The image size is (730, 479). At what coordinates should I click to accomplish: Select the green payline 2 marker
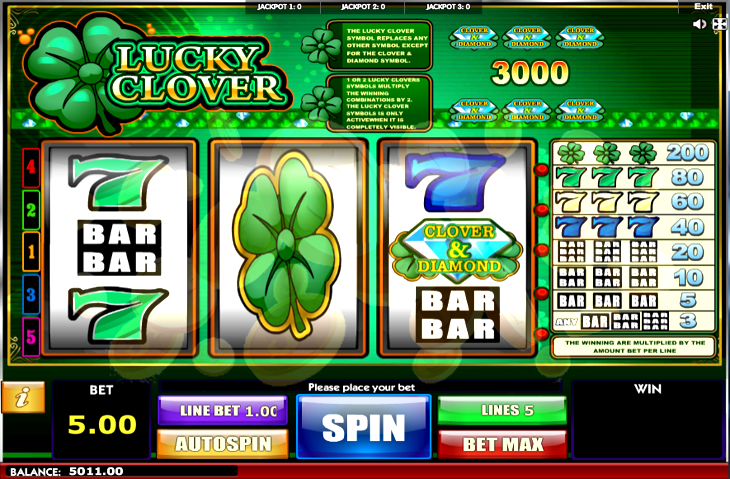click(31, 210)
